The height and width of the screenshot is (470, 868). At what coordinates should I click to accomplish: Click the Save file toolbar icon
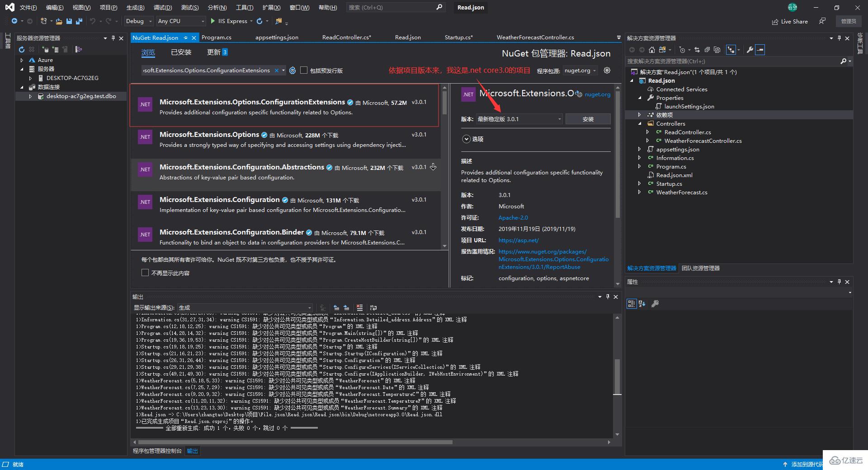click(69, 21)
